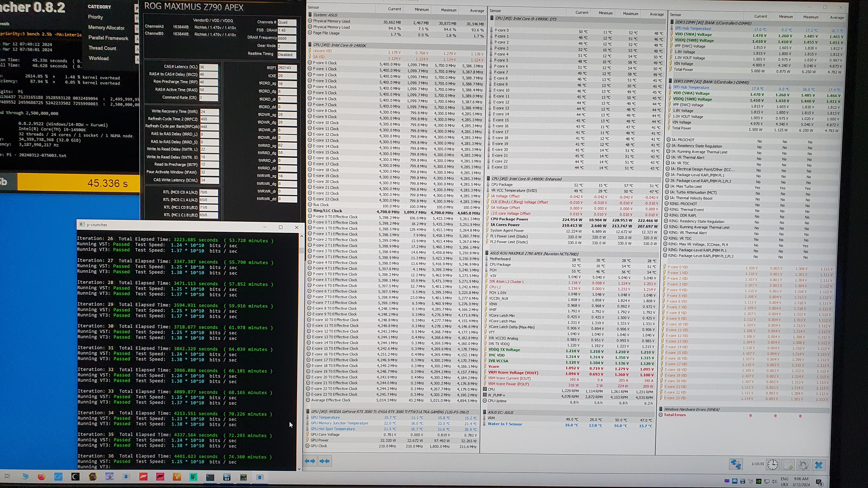Close sensors with the blue X icon
The width and height of the screenshot is (868, 488).
pos(819,465)
